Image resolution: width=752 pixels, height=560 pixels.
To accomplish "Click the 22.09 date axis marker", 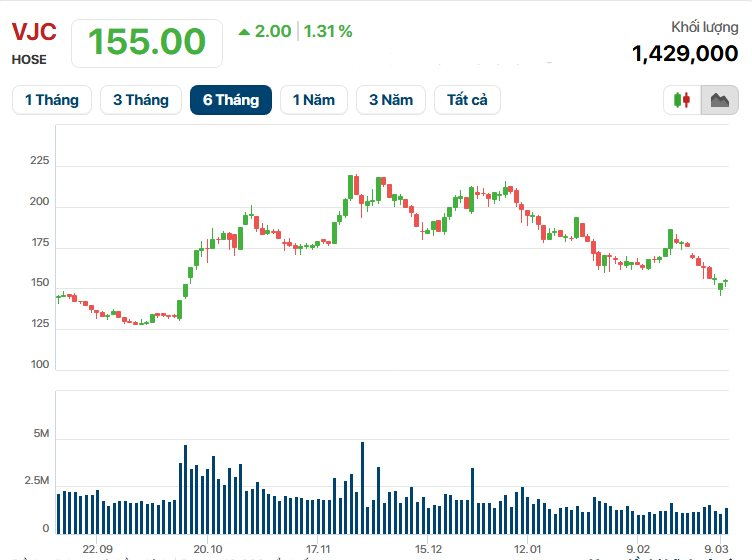I will tap(97, 549).
